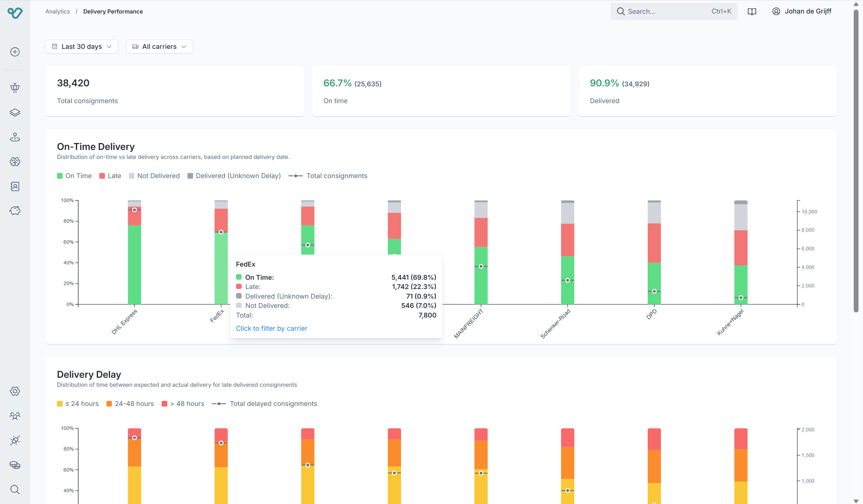Go to Analytics breadcrumb
The image size is (863, 504).
click(x=58, y=12)
